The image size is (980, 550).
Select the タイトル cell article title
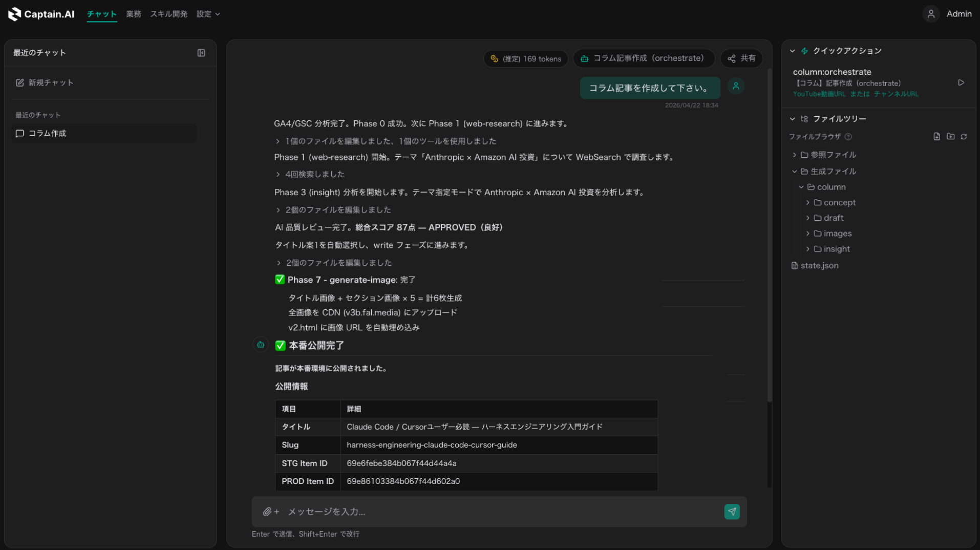(474, 427)
